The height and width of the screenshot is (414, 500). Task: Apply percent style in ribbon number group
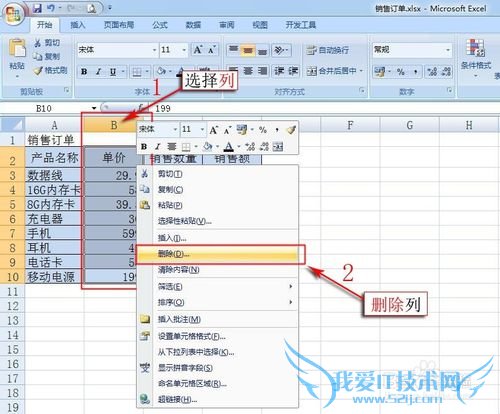click(400, 71)
